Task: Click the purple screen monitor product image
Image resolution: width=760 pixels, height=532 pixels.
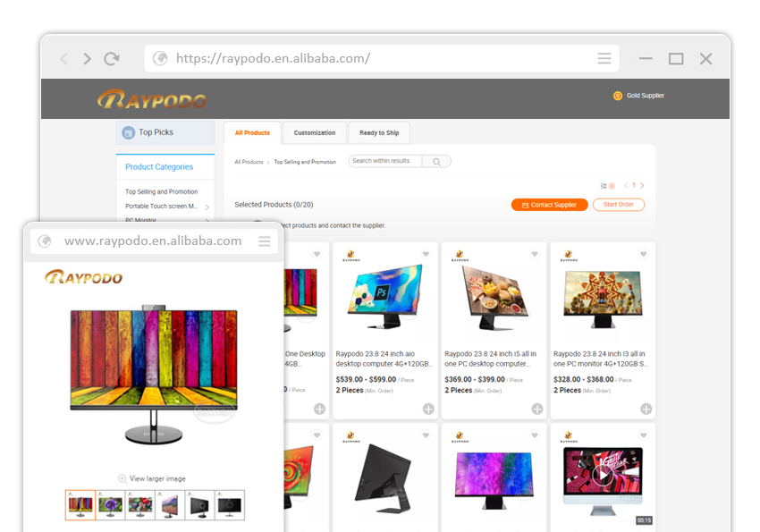Action: [494, 479]
